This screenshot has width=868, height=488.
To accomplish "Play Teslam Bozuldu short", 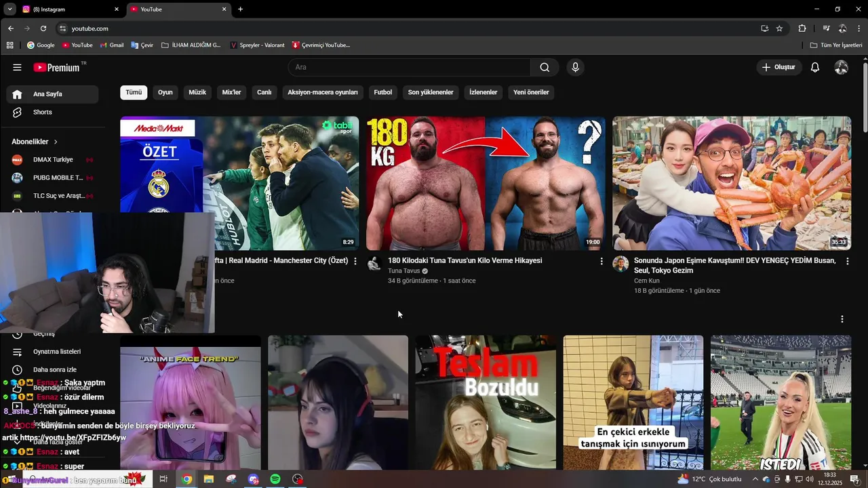I will tap(486, 403).
